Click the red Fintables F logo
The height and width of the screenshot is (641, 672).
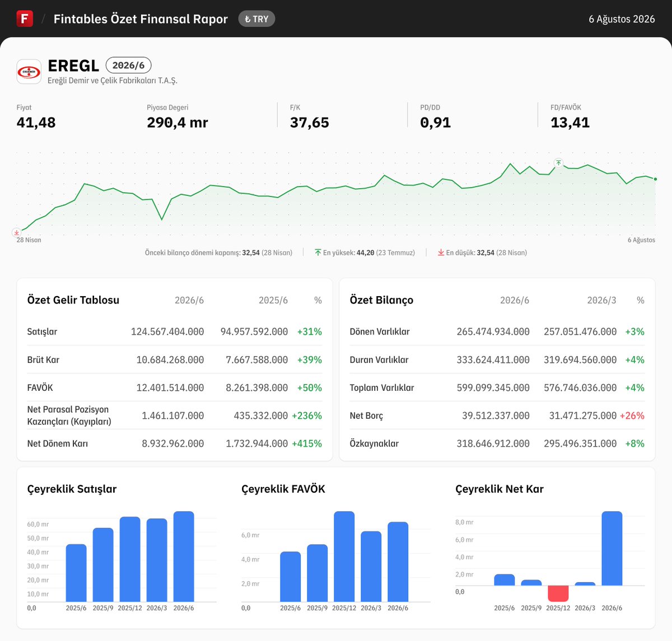pos(25,18)
